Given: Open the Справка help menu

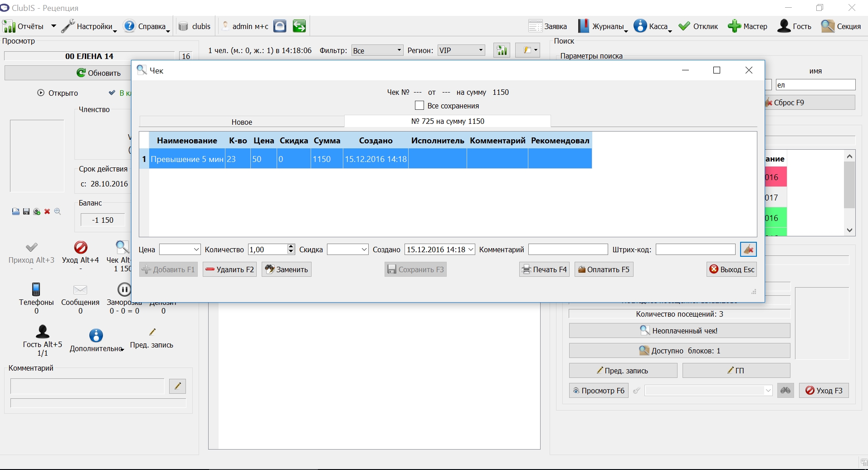Looking at the screenshot, I should (146, 26).
